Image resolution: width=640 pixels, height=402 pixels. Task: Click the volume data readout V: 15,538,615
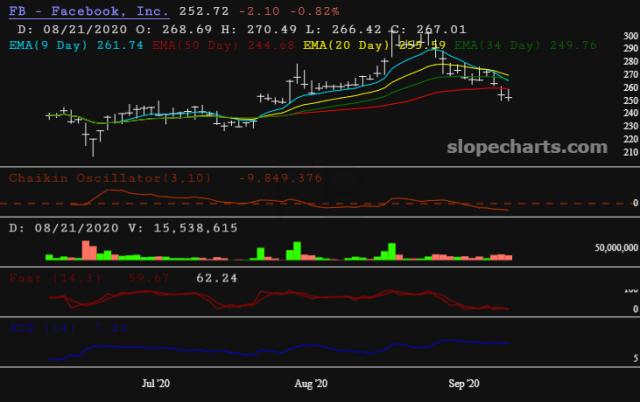183,228
